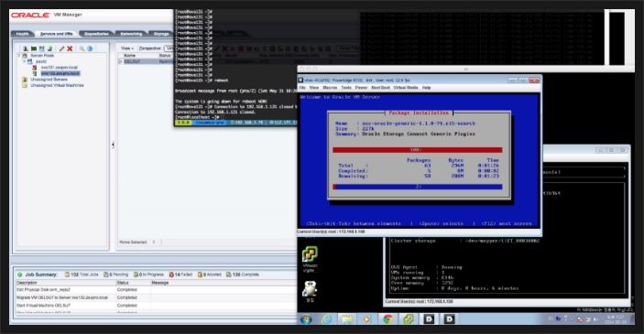Select the Servers and VMs tab
This screenshot has height=334, width=644.
pos(56,34)
